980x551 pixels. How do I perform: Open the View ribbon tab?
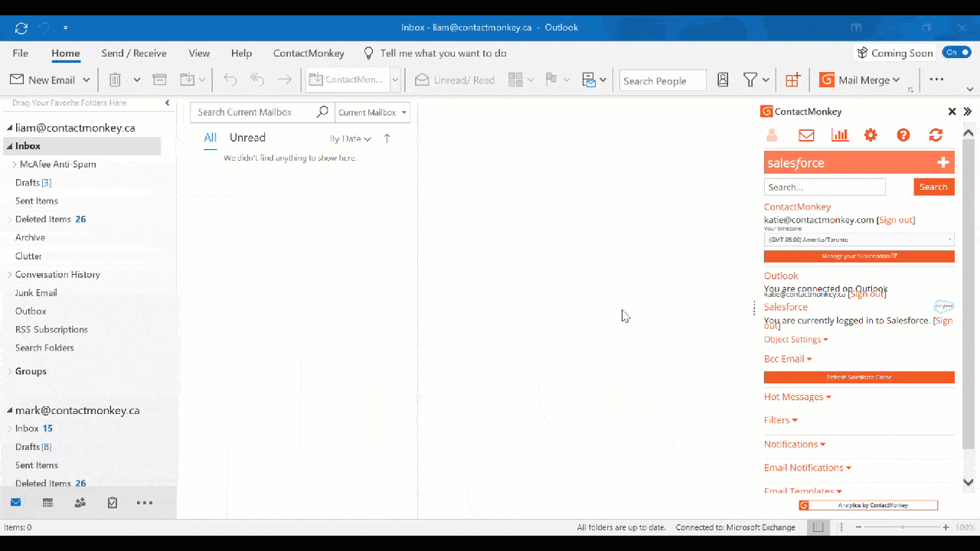pos(199,54)
